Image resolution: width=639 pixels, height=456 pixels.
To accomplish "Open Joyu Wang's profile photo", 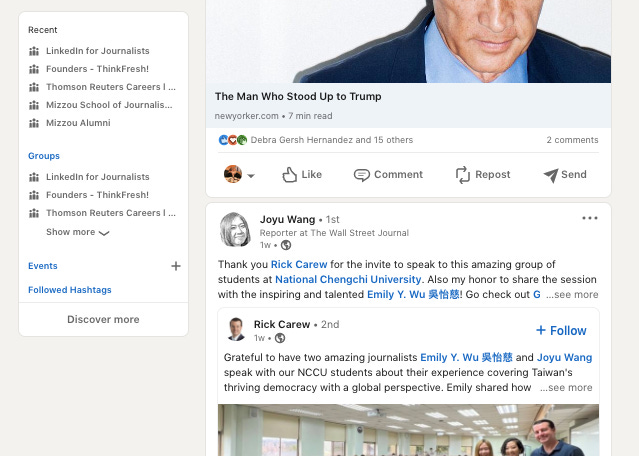I will 235,229.
